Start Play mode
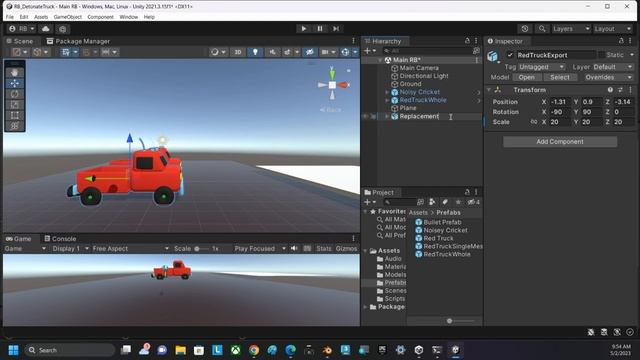Viewport: 640px width, 360px height. pyautogui.click(x=304, y=29)
